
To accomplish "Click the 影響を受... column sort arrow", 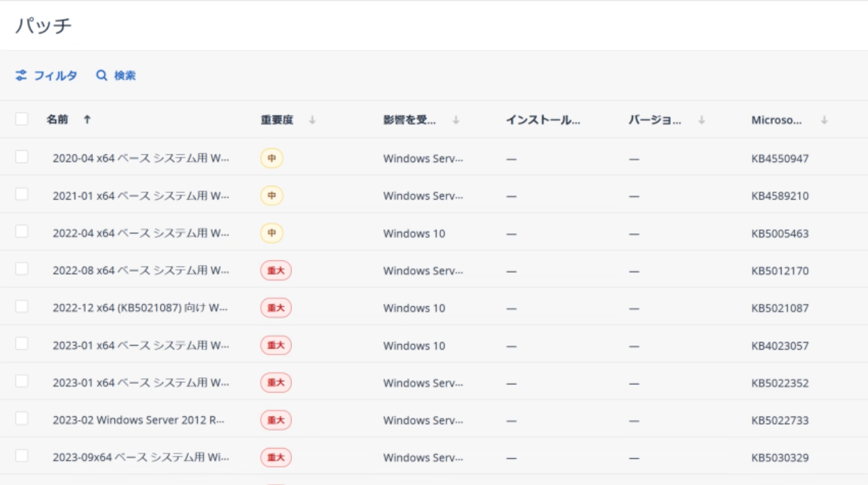I will [x=455, y=120].
